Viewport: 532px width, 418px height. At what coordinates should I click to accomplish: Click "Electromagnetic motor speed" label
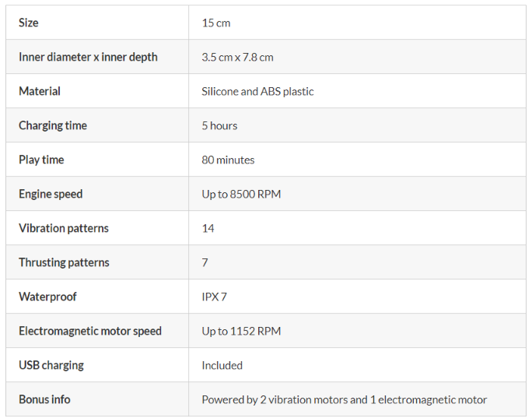pos(90,331)
